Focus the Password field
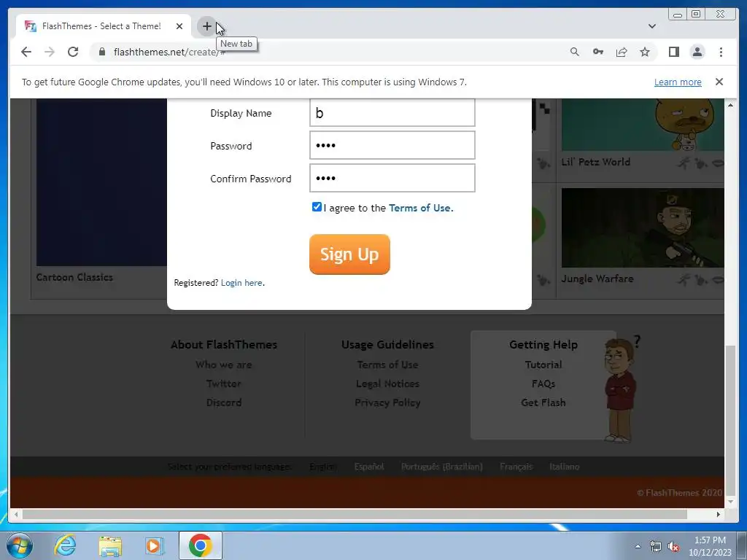This screenshot has width=747, height=560. [392, 145]
